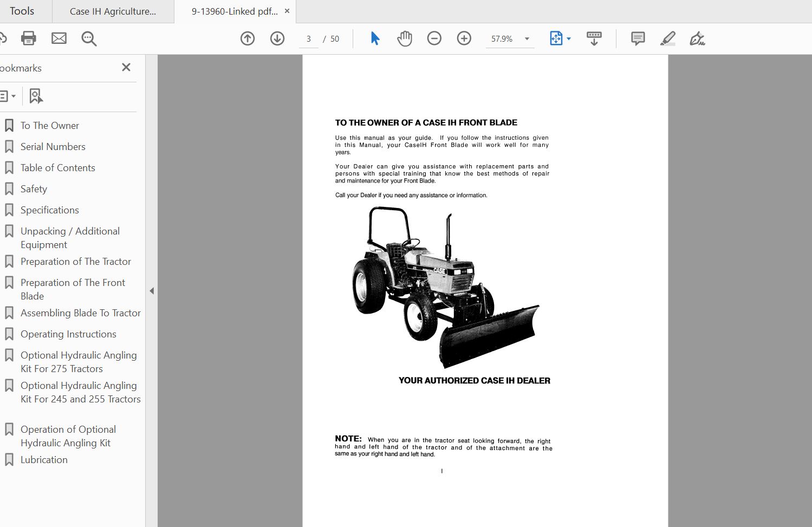Viewport: 812px width, 527px height.
Task: Open Hydraulic Angling Kit For 275 Tractors
Action: coord(79,362)
